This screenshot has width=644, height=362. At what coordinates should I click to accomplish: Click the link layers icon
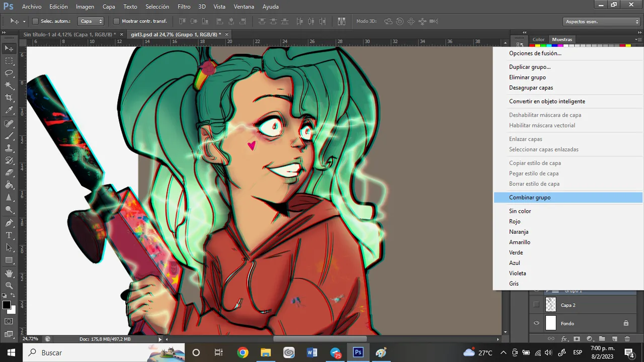(x=551, y=339)
